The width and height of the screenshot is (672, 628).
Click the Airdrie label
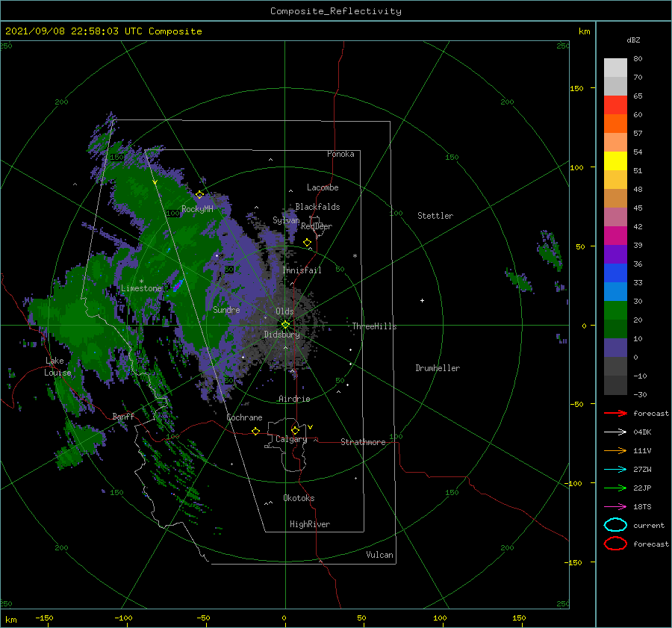294,399
